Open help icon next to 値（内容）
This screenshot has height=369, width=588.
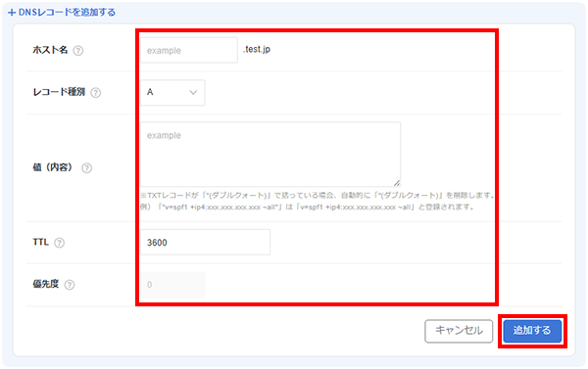[x=86, y=168]
